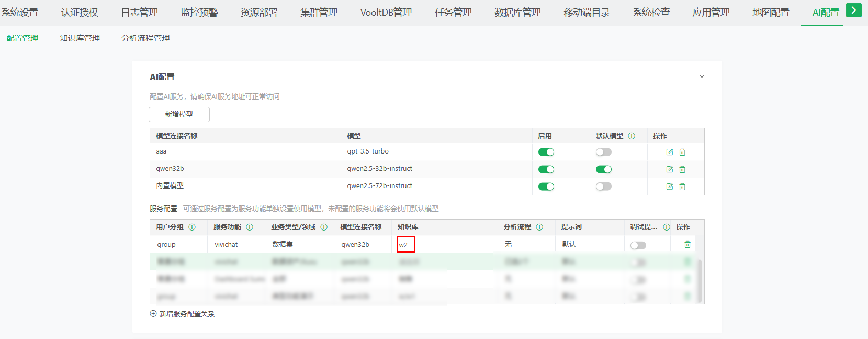
Task: Set aaa as the default model
Action: (x=603, y=152)
